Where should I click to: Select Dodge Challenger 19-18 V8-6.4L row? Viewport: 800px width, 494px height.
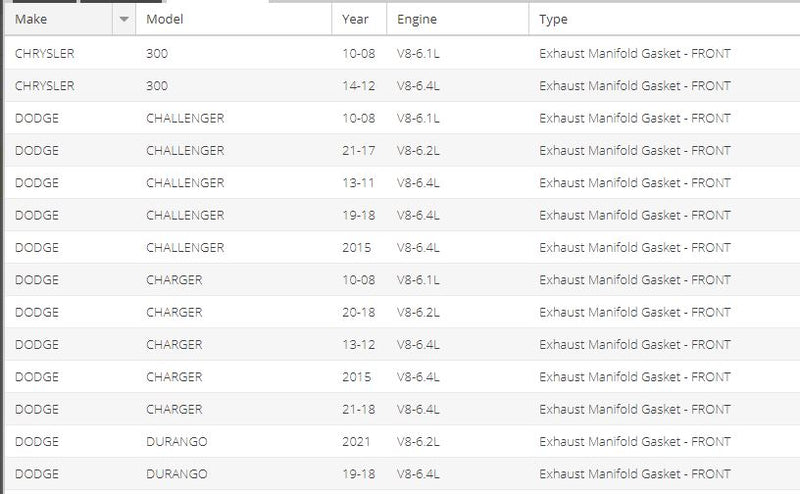(x=403, y=215)
